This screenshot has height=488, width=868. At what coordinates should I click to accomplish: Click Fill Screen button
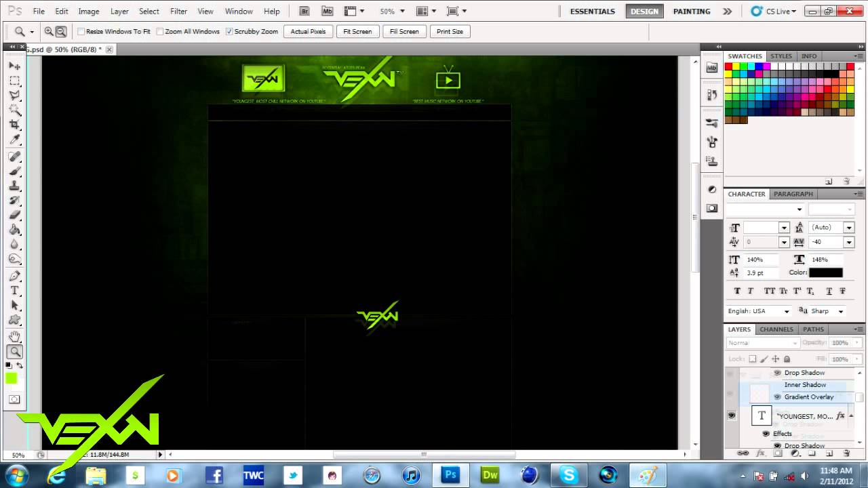404,31
